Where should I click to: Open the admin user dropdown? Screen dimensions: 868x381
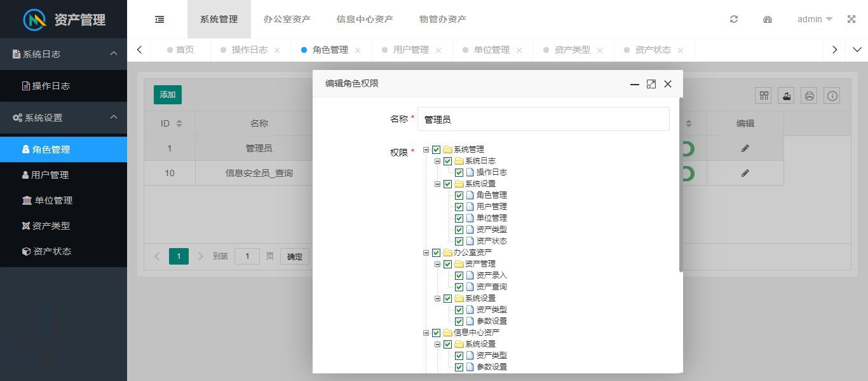point(815,19)
